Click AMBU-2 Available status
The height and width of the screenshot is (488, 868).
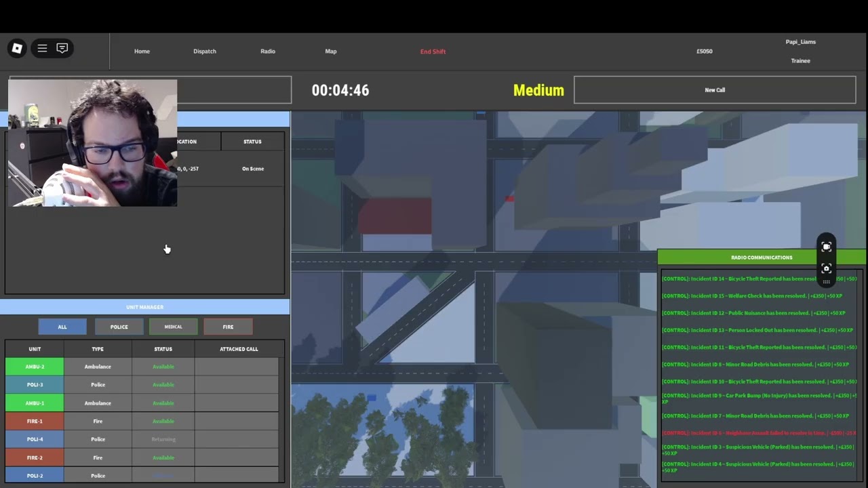[x=163, y=367]
